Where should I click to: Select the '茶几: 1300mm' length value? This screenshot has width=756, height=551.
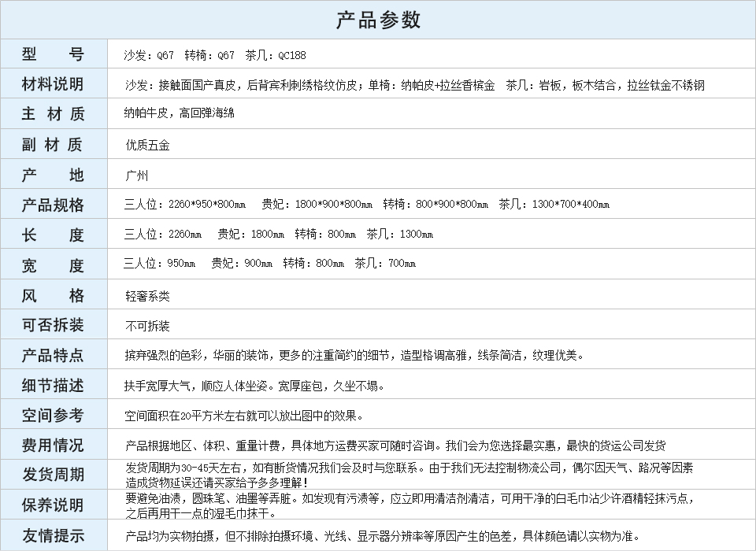[400, 234]
